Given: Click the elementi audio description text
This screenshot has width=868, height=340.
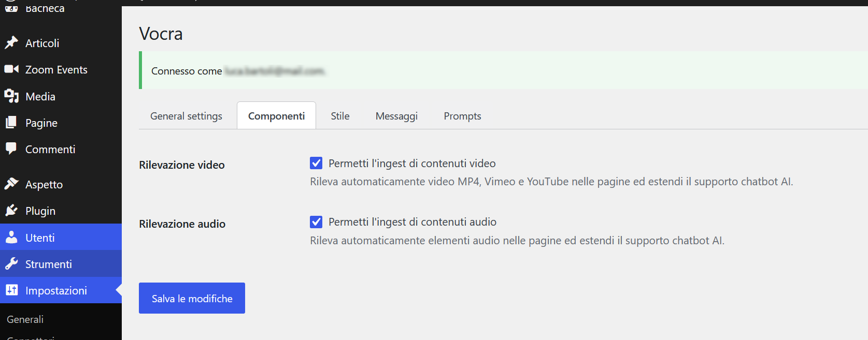Looking at the screenshot, I should (517, 241).
